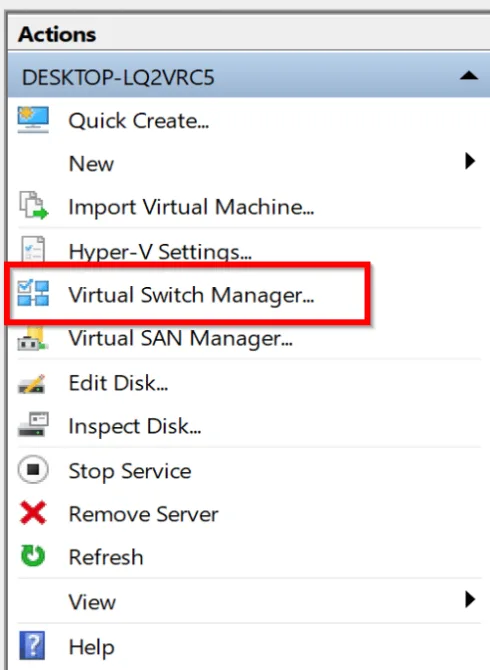
Task: Click the Inspect Disk icon
Action: click(33, 424)
